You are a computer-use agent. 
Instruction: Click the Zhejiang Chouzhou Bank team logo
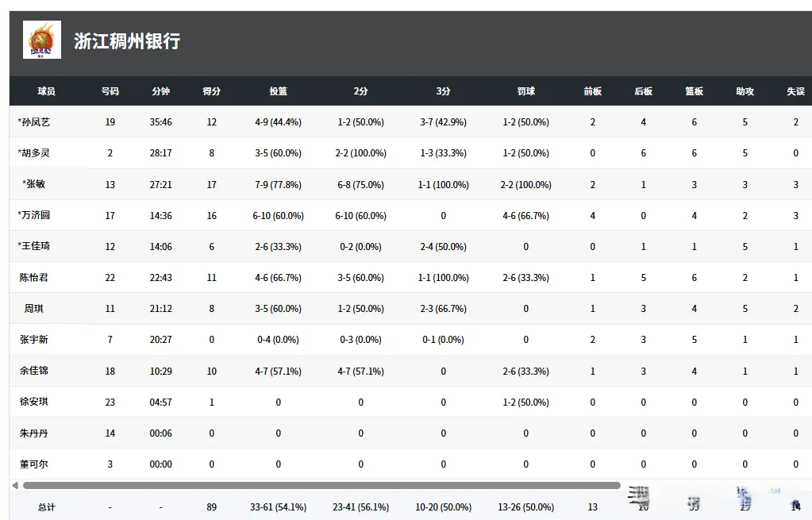(41, 38)
